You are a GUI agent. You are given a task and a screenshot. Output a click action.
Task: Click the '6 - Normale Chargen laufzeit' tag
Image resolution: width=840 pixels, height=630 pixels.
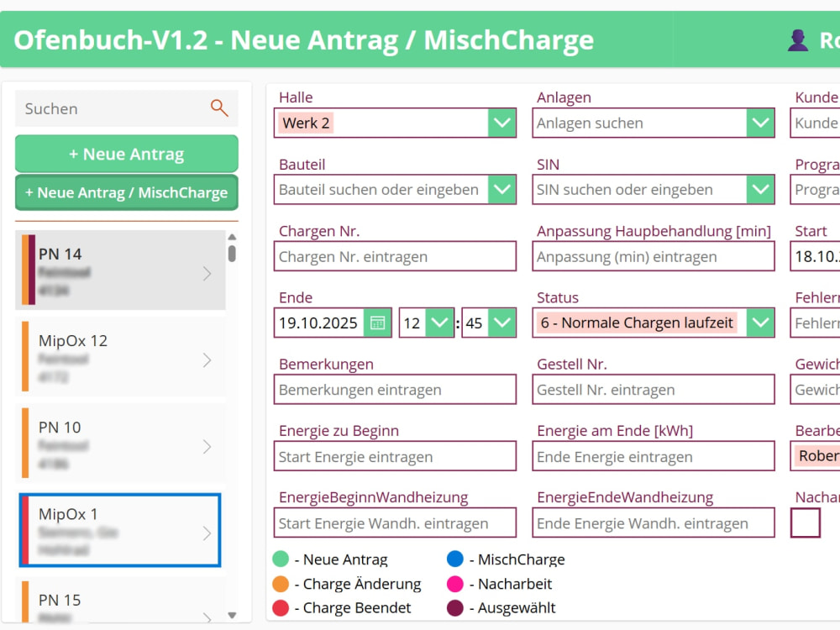tap(637, 323)
